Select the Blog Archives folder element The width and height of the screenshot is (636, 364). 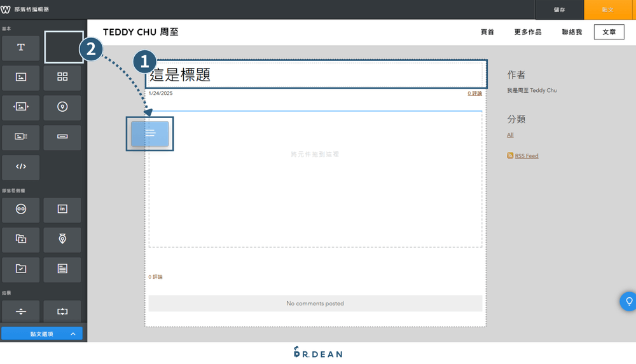21,239
